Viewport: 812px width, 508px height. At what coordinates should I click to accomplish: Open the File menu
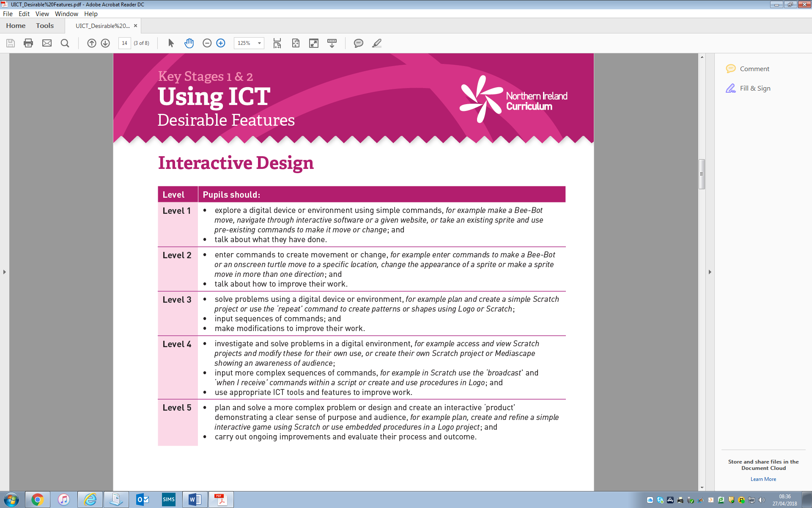pyautogui.click(x=8, y=14)
